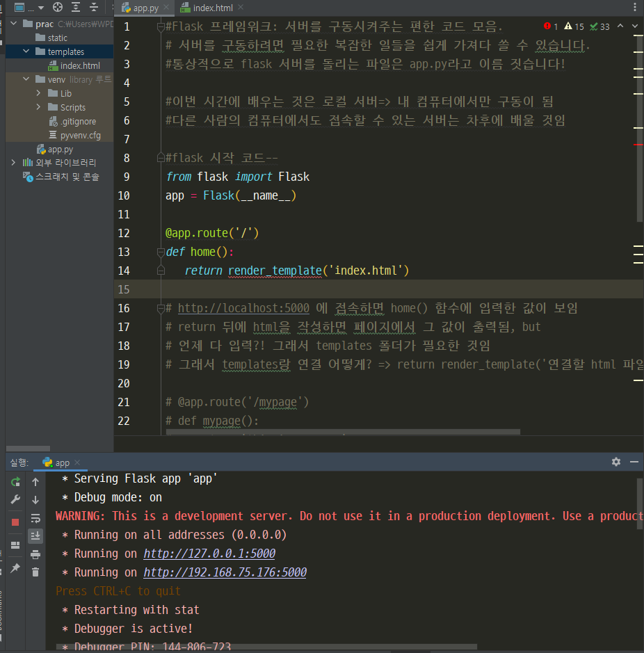
Task: Stop the running Flask server
Action: tap(15, 522)
